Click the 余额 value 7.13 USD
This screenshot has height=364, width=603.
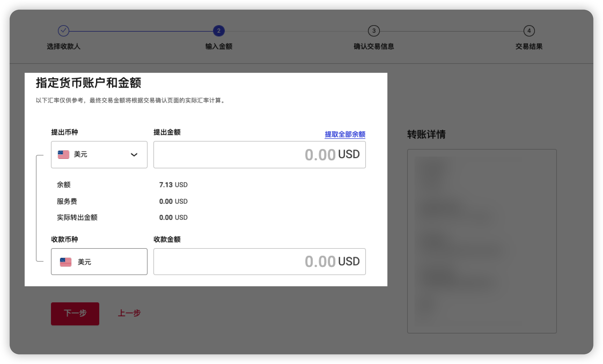[x=173, y=185]
